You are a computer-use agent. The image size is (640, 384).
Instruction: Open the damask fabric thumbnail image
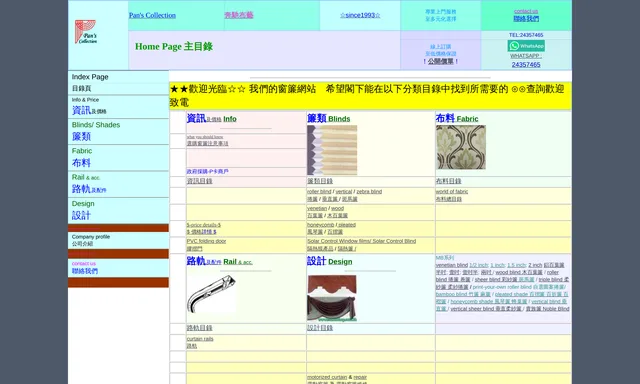click(461, 147)
